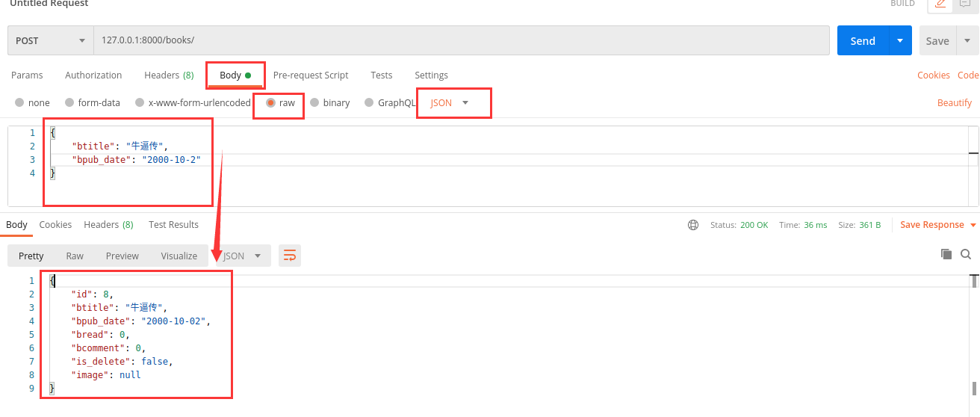
Task: Click the BUILD mode label
Action: coord(902,4)
